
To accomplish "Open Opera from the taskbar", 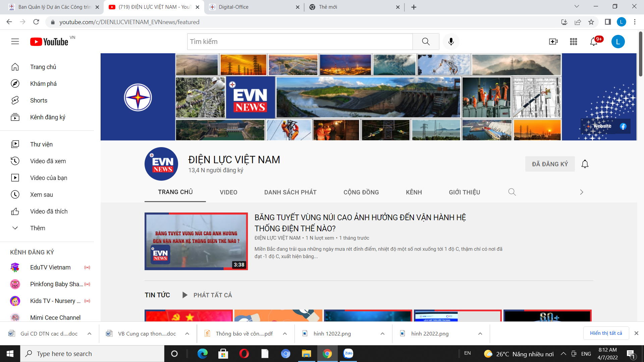I will click(244, 354).
